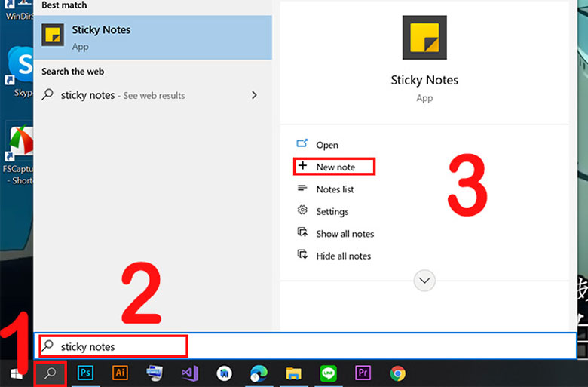Open Photoshop from the taskbar
The height and width of the screenshot is (387, 588).
point(85,373)
